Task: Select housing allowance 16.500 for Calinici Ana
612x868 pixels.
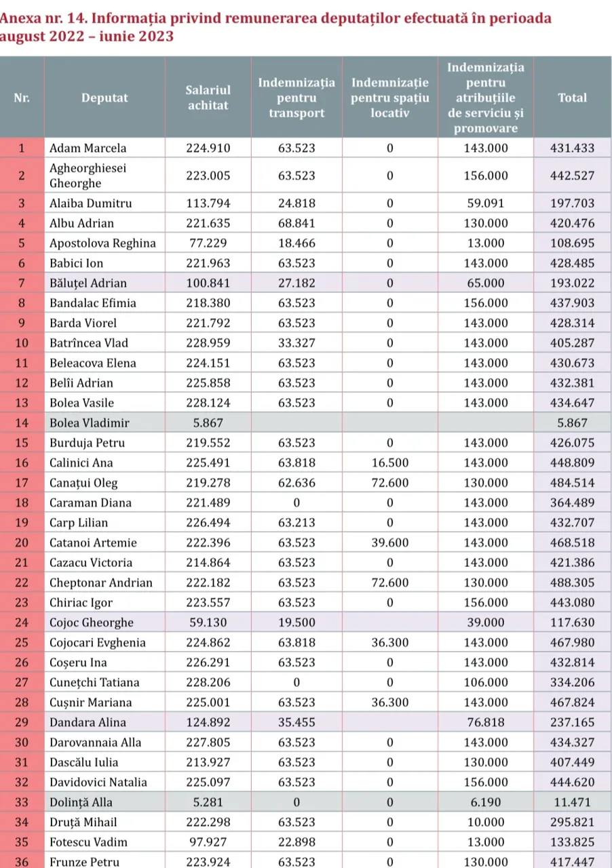Action: point(389,462)
